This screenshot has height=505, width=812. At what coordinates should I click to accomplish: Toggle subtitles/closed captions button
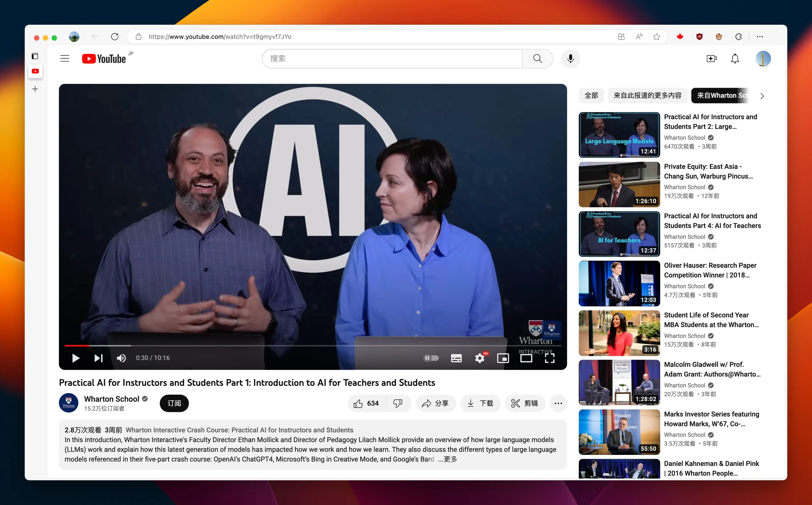[x=456, y=358]
